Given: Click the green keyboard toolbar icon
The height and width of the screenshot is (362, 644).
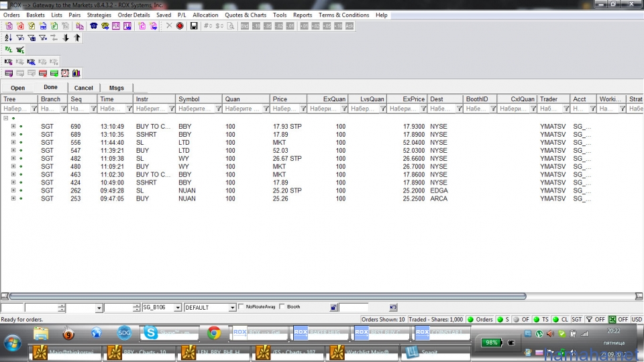Looking at the screenshot, I should point(54,73).
